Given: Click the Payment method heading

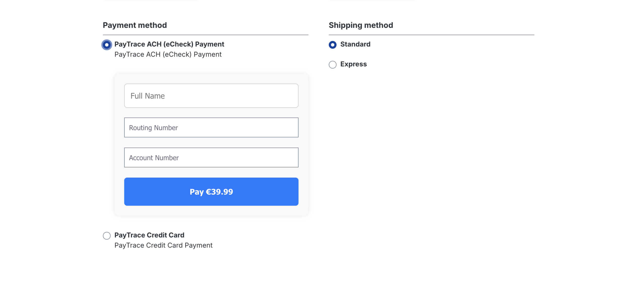Looking at the screenshot, I should pos(135,25).
